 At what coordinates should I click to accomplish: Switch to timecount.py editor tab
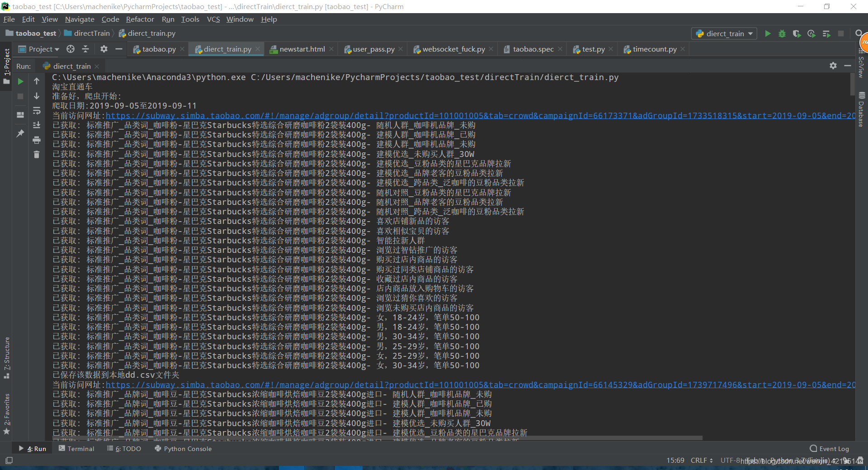coord(655,49)
